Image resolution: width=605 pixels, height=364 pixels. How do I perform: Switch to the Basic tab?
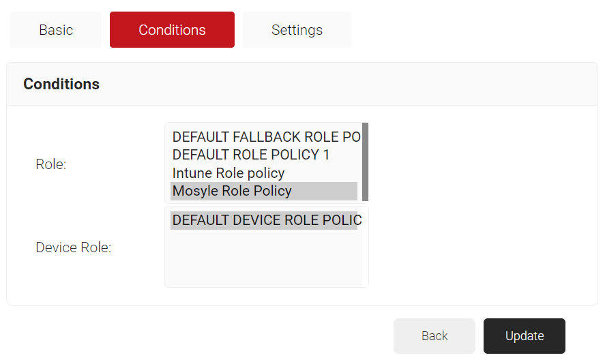tap(56, 30)
